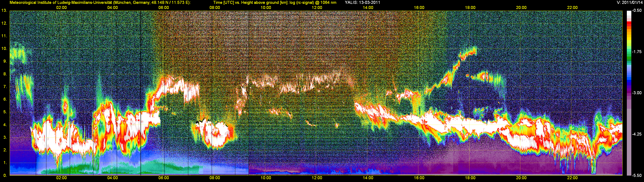Click the 14:00 label on the lower time axis
Screen dimensions: 644x182
coord(368,178)
